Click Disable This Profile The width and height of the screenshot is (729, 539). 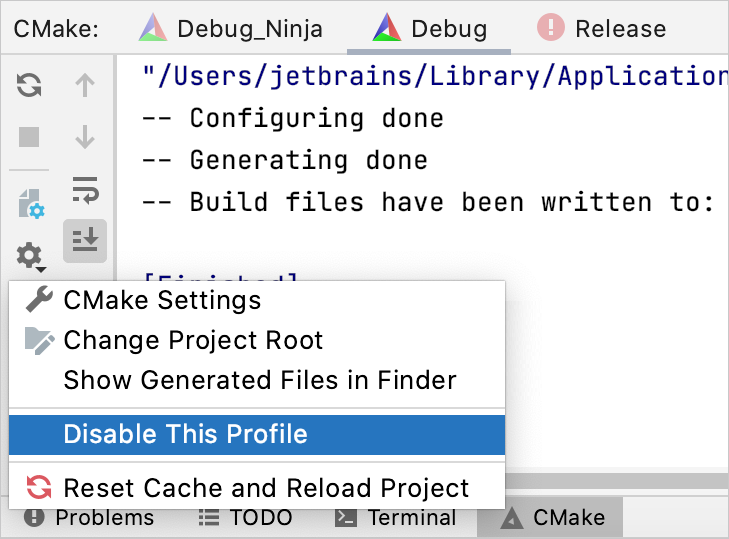(185, 434)
